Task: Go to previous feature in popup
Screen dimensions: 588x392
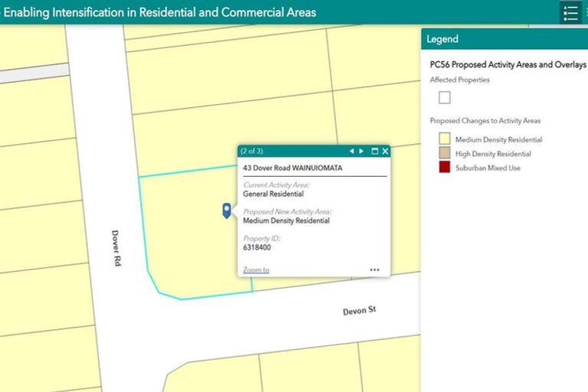Action: 351,151
